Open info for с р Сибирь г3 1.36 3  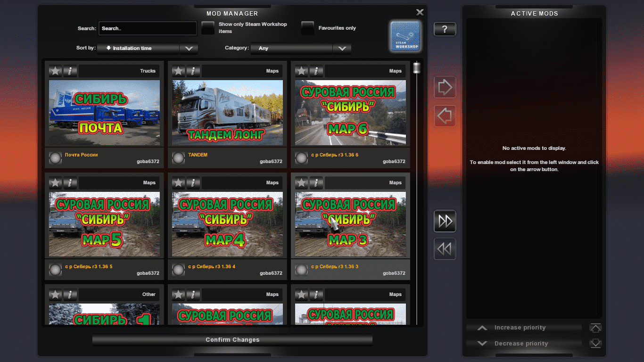coord(316,182)
